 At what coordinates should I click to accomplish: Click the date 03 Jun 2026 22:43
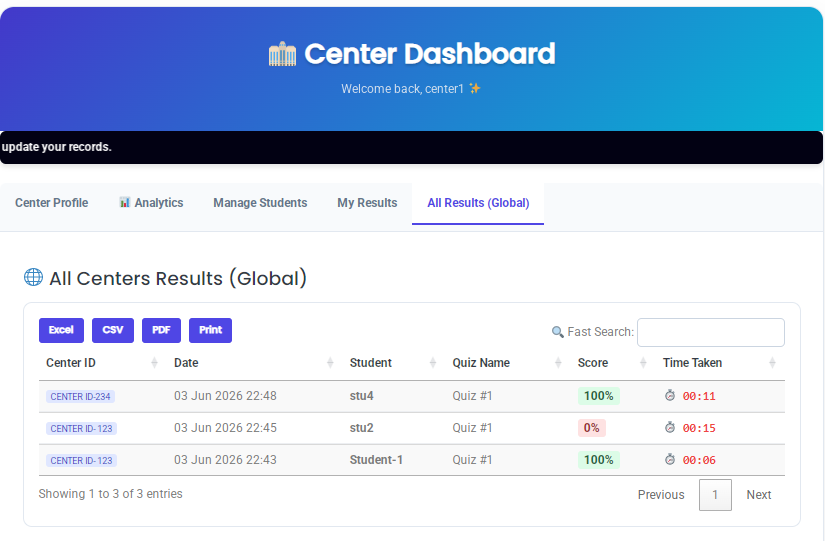(225, 460)
